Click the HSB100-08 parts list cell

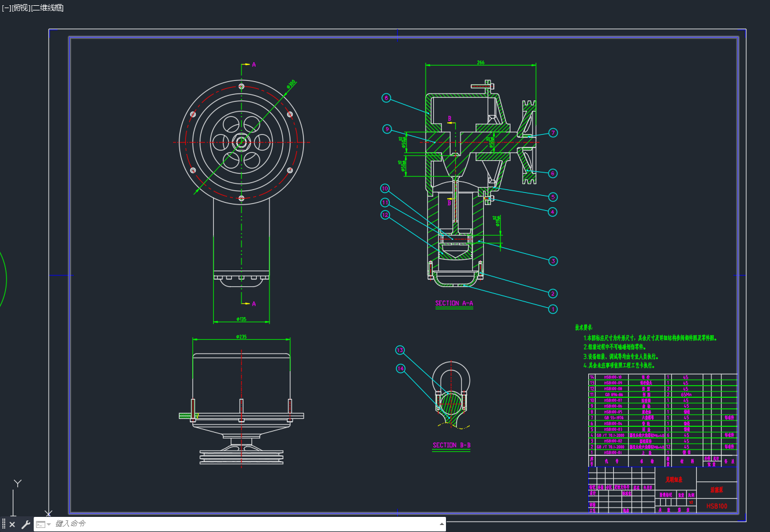(613, 389)
